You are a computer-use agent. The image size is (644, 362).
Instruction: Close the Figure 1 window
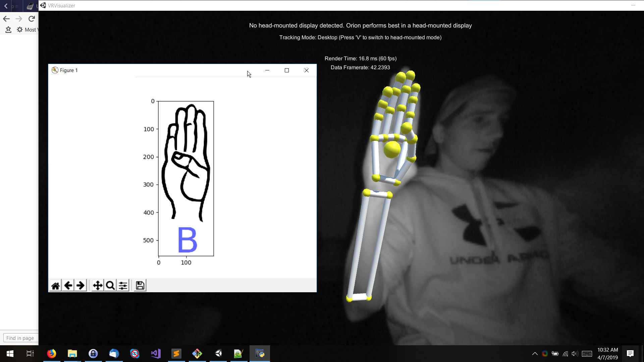click(x=307, y=70)
